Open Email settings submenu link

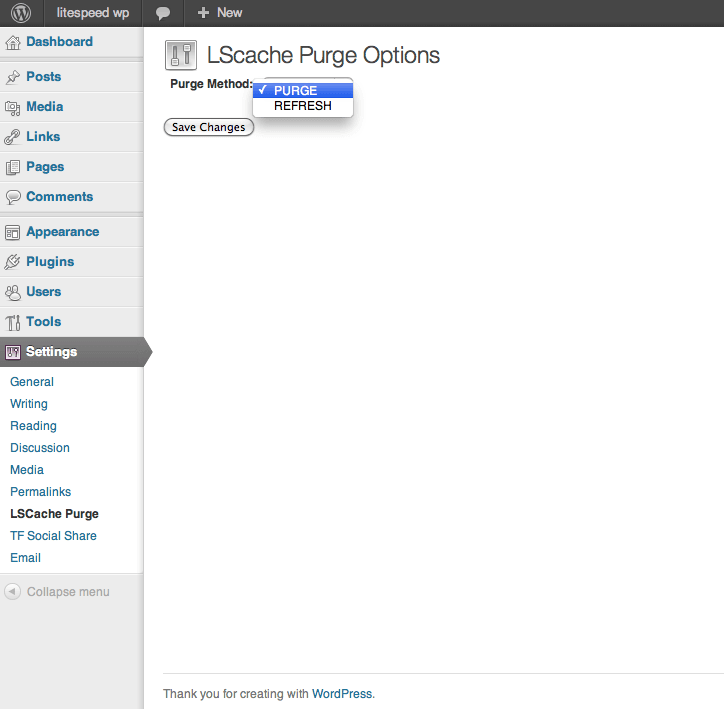(25, 558)
